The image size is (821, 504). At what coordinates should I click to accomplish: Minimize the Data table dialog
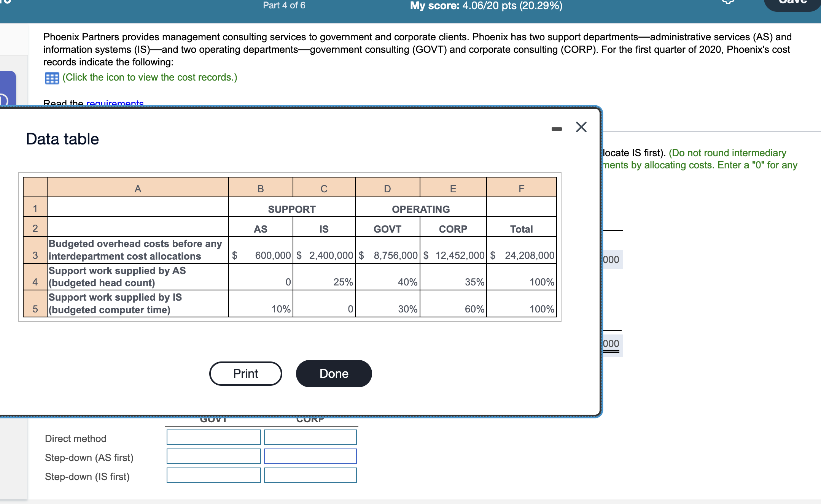click(557, 129)
